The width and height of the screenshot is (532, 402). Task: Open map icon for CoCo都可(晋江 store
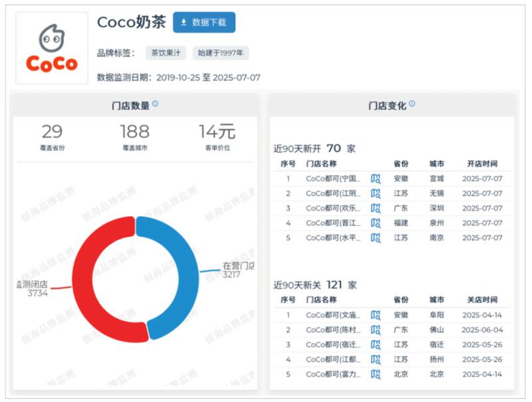[x=376, y=223]
